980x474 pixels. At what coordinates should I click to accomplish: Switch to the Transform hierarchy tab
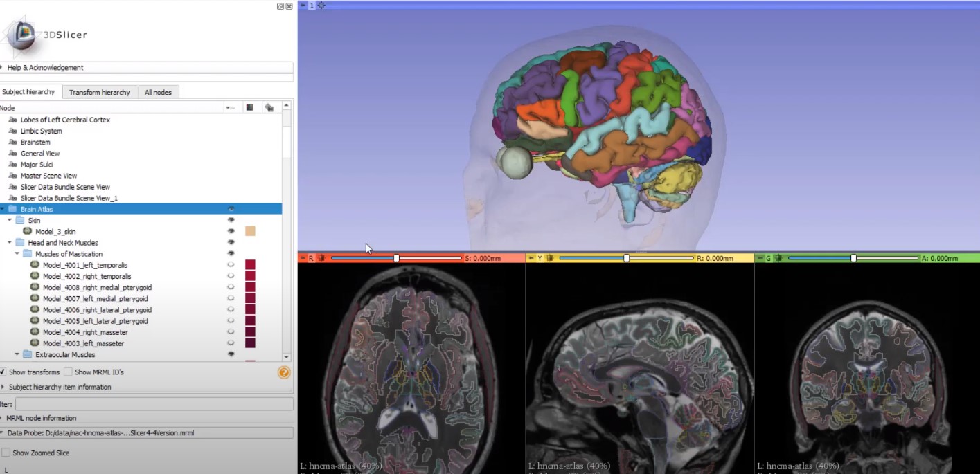(x=100, y=91)
